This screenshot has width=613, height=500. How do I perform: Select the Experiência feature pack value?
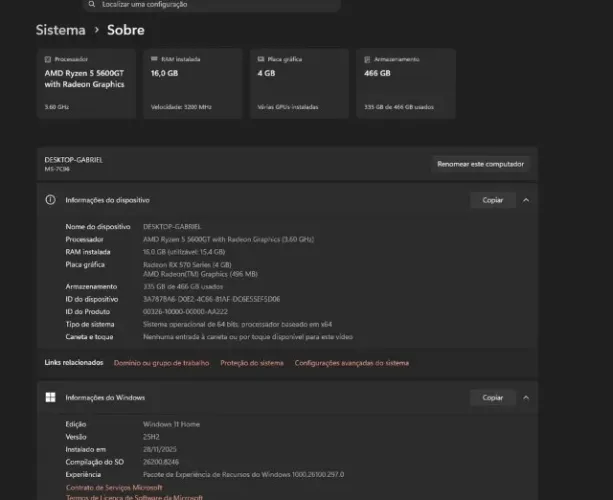tap(244, 475)
